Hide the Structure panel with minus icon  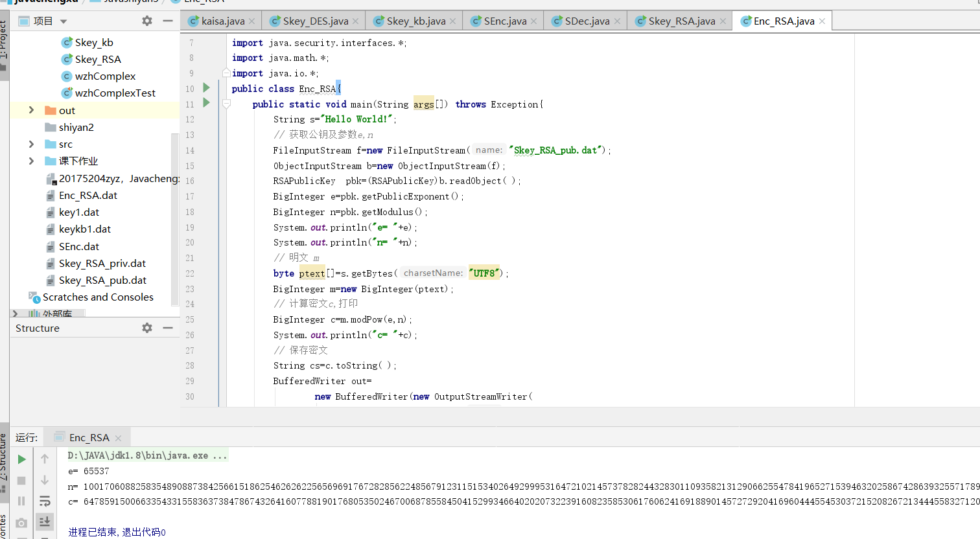click(x=168, y=328)
